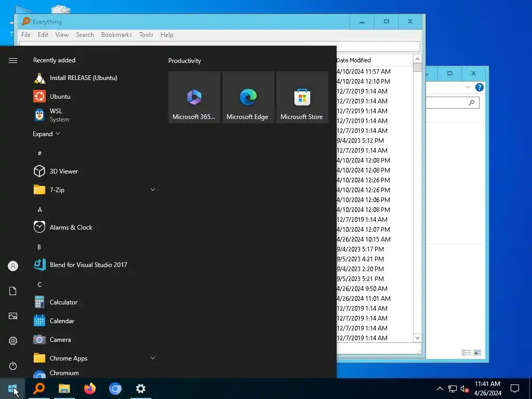532x399 pixels.
Task: Expand the Chrome Apps folder
Action: 153,358
